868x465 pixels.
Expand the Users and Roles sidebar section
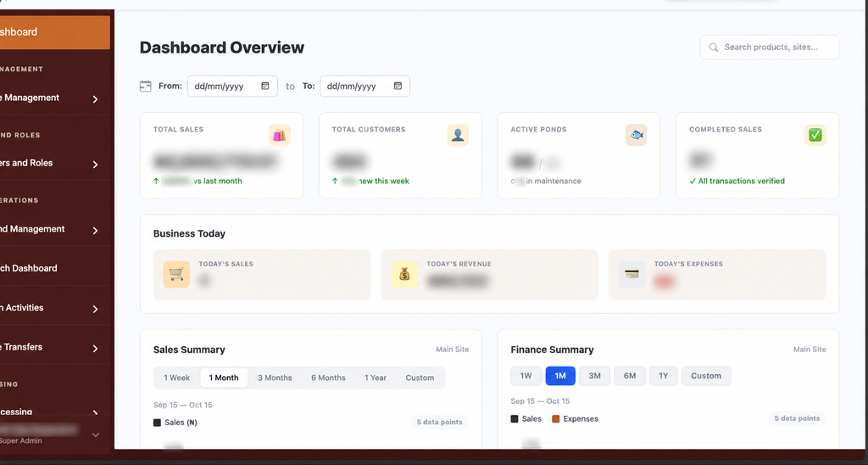click(x=95, y=165)
